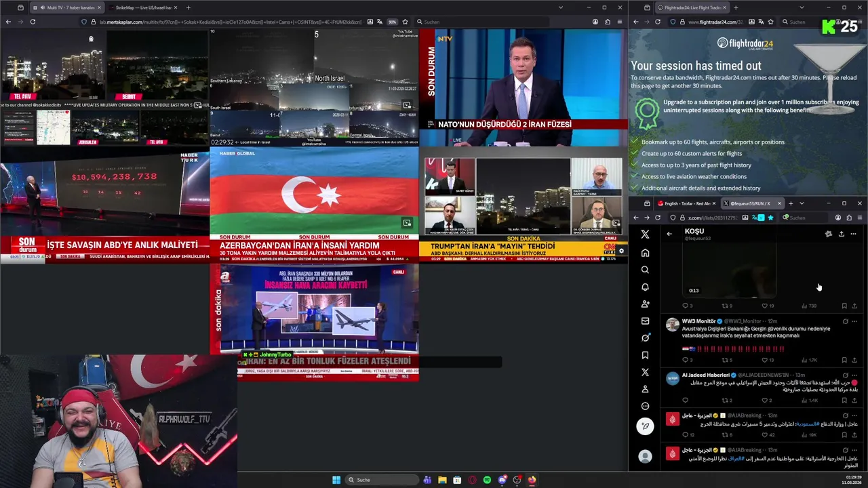
Task: Open more menu in KOŞU list header
Action: click(x=853, y=234)
